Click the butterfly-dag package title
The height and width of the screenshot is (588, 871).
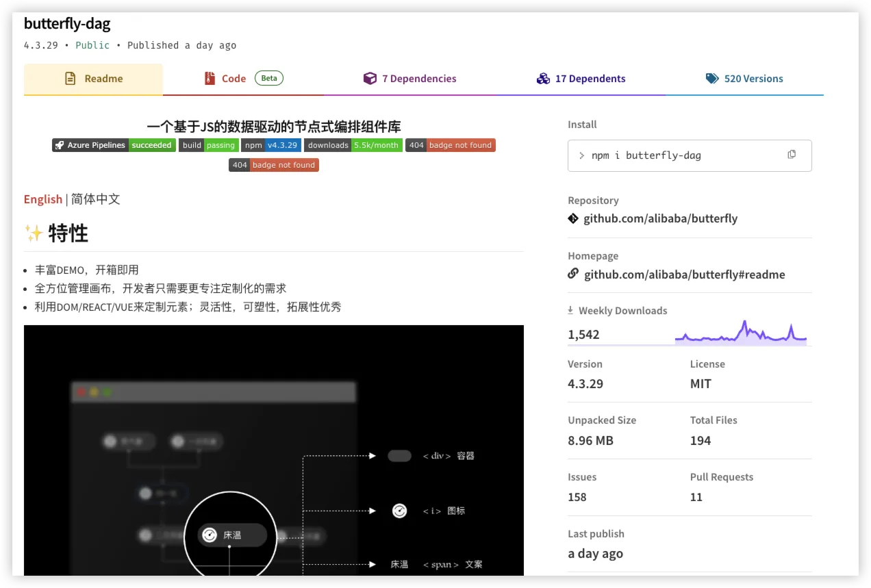(67, 23)
